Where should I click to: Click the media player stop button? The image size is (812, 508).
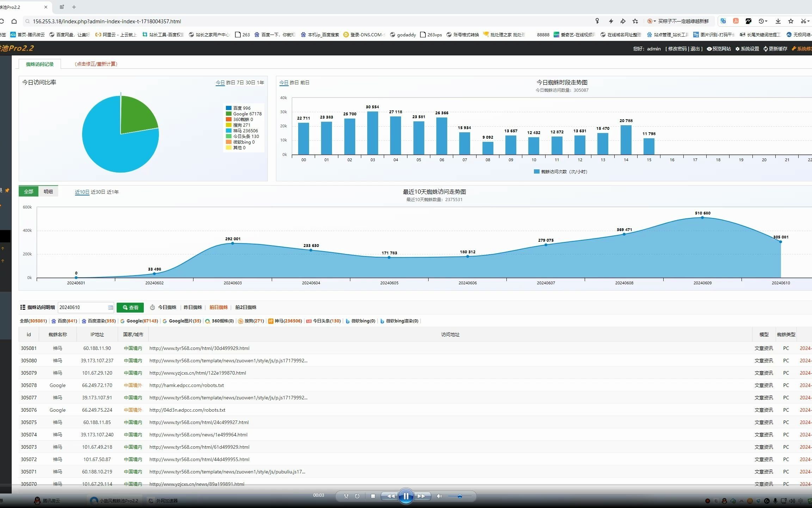pos(373,496)
